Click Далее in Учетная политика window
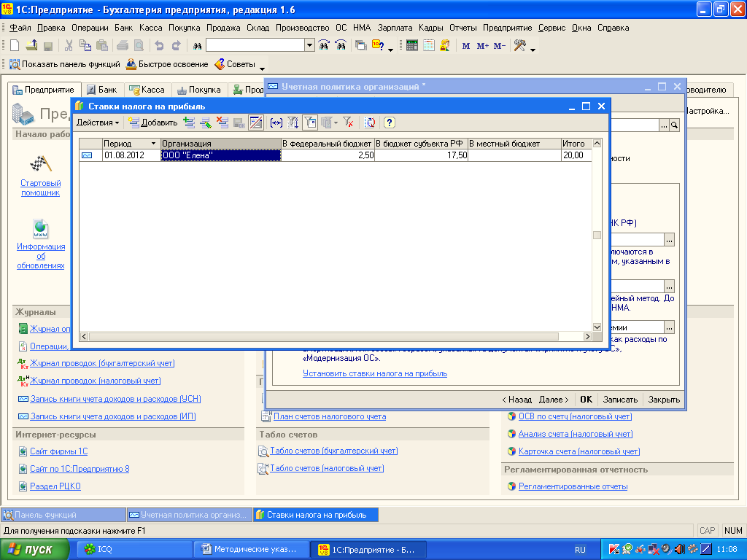 pyautogui.click(x=554, y=400)
